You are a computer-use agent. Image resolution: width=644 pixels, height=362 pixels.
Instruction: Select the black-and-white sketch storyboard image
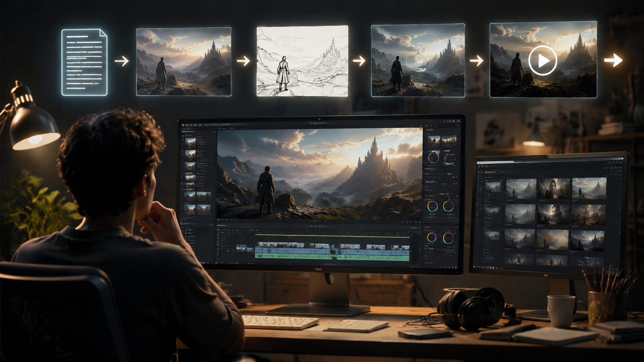pyautogui.click(x=302, y=61)
